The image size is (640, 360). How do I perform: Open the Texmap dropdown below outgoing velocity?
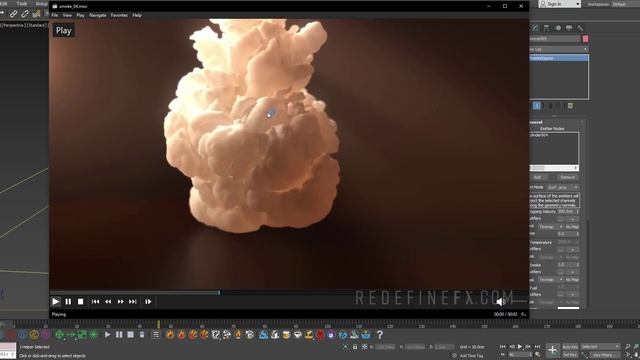[550, 227]
